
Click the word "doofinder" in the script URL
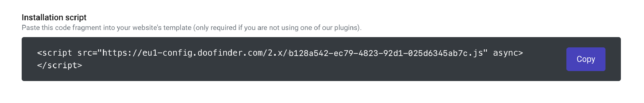(x=220, y=53)
